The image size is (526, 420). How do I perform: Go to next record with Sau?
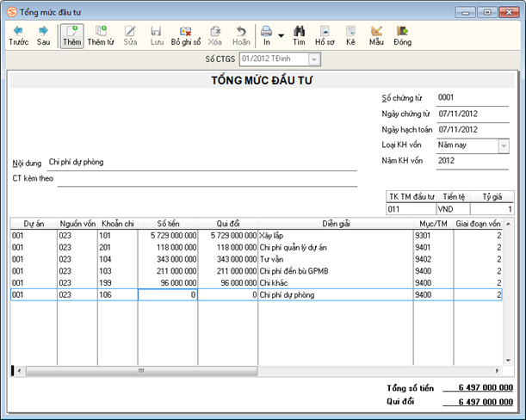tap(43, 36)
